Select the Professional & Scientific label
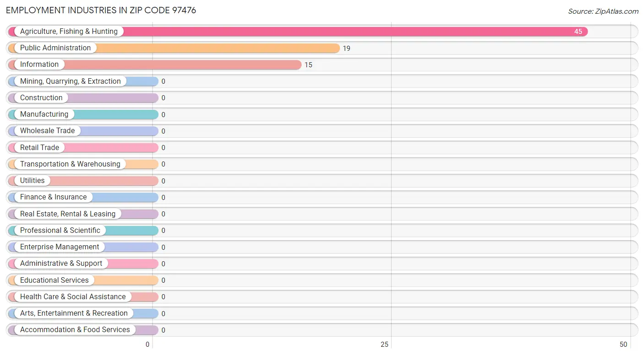The image size is (644, 355). (60, 231)
